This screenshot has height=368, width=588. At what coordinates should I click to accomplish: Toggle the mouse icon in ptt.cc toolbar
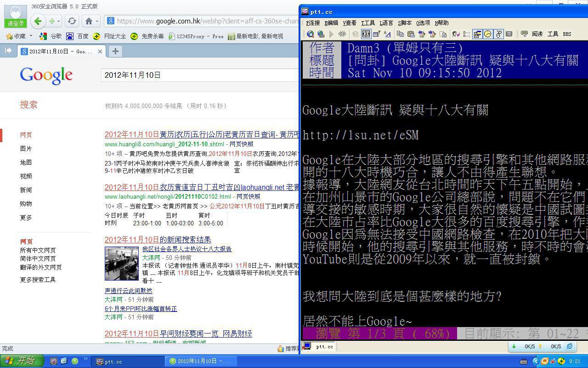coord(498,34)
